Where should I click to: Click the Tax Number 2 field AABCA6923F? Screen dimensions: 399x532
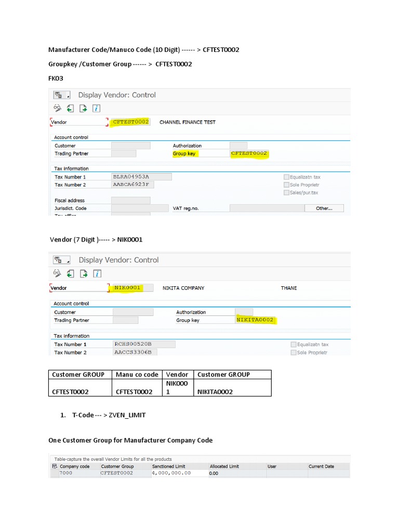click(x=132, y=184)
